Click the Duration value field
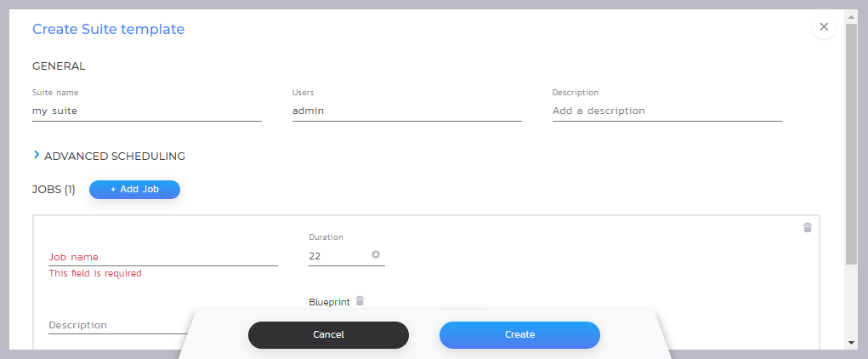Screen dimensions: 868x359 [x=336, y=255]
